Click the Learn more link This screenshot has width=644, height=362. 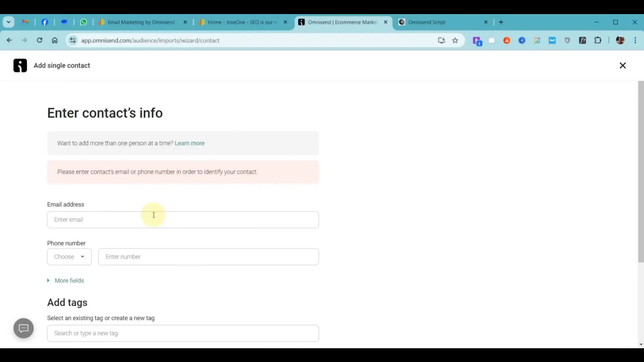point(190,143)
